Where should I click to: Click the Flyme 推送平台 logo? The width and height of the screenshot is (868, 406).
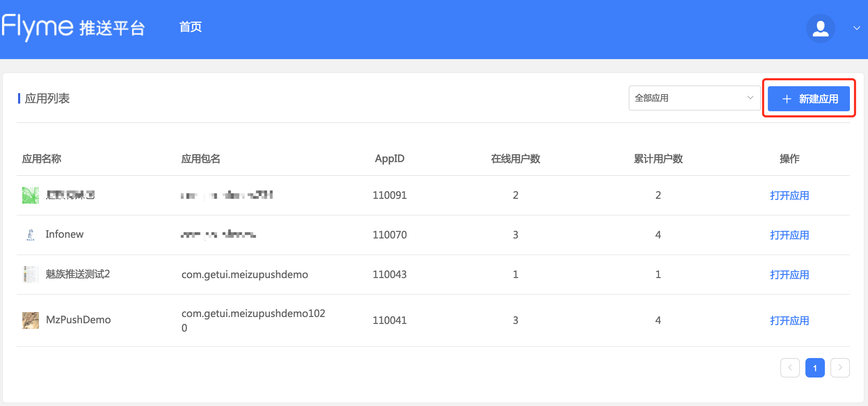point(73,28)
